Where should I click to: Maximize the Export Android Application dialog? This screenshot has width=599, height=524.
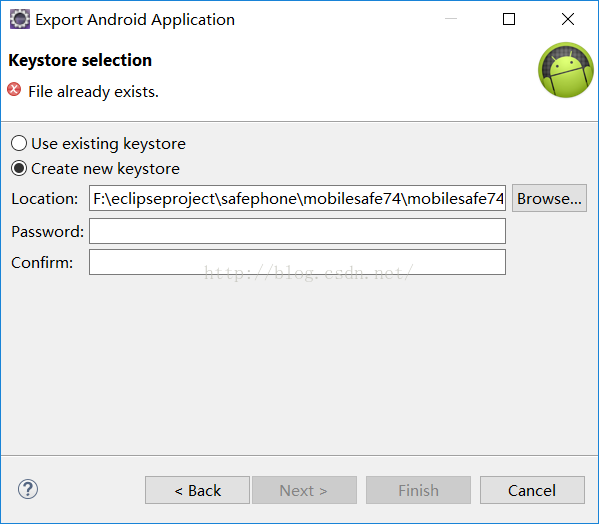(508, 19)
